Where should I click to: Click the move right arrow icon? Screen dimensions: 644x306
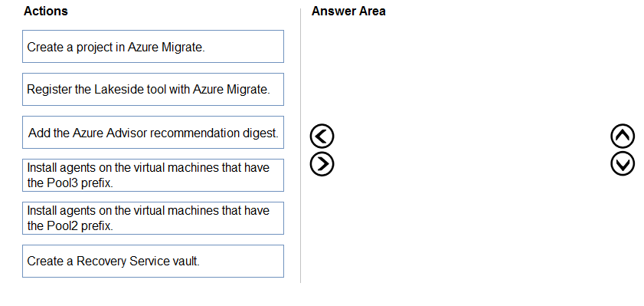[322, 164]
